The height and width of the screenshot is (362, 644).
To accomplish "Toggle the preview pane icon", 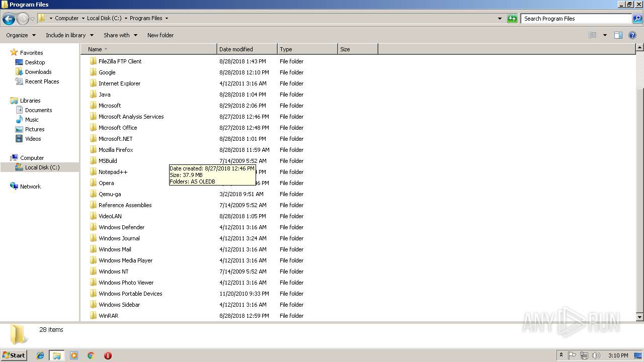I will pos(618,35).
